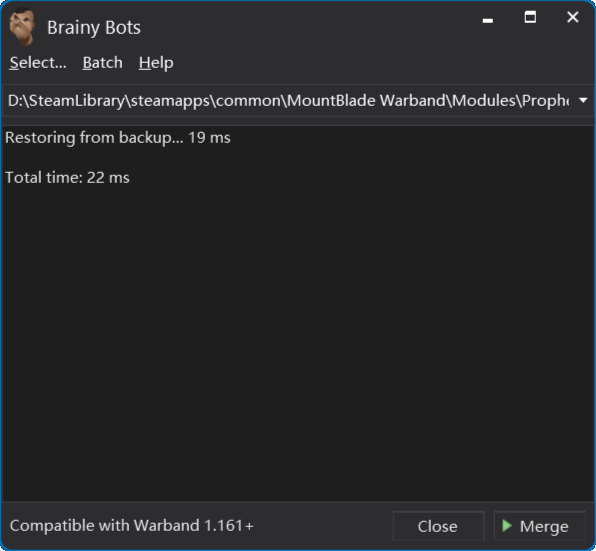Click the "Restoring from backup... 19 ms" log line
This screenshot has width=596, height=551.
(118, 138)
